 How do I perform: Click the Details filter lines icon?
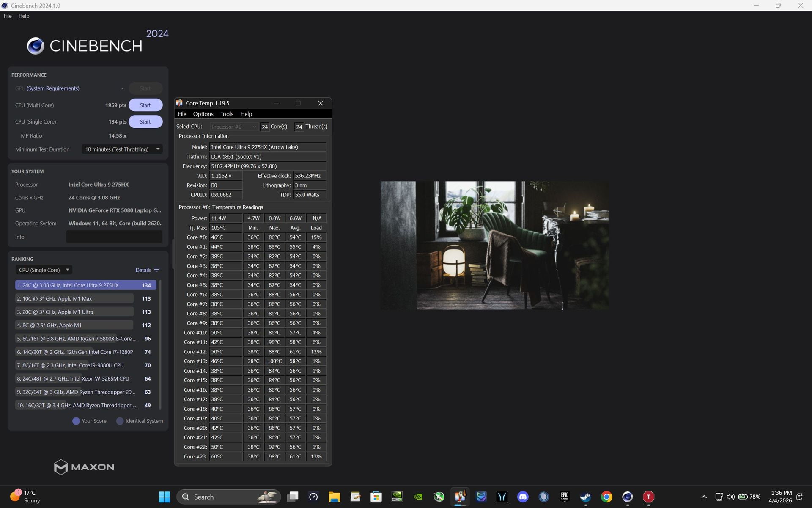(x=156, y=270)
